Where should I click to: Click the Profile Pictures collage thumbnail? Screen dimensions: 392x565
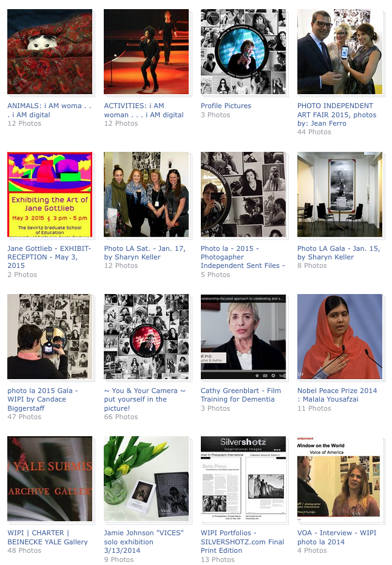point(243,52)
